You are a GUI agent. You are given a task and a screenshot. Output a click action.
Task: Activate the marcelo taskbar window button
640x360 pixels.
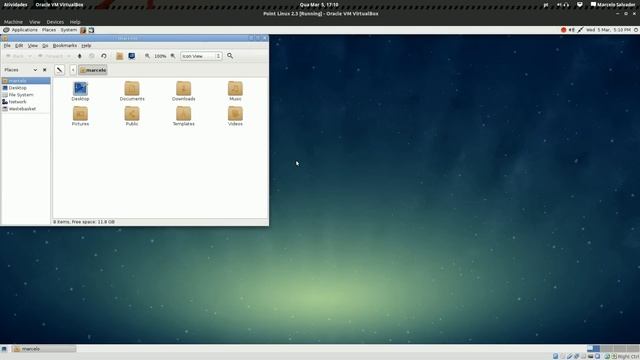(x=44, y=349)
